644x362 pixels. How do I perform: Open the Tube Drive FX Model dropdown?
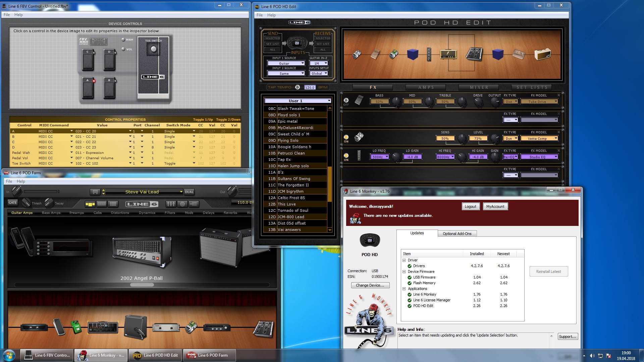[539, 102]
